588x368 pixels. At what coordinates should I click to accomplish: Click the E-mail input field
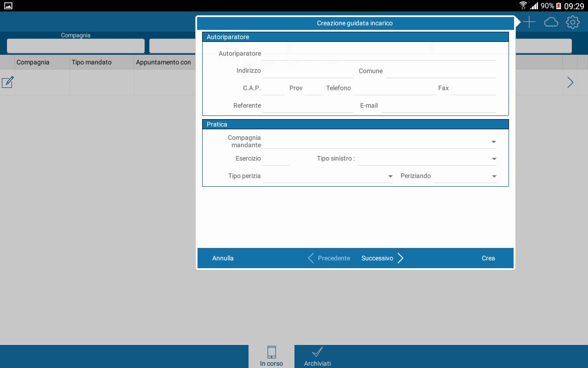tap(438, 106)
